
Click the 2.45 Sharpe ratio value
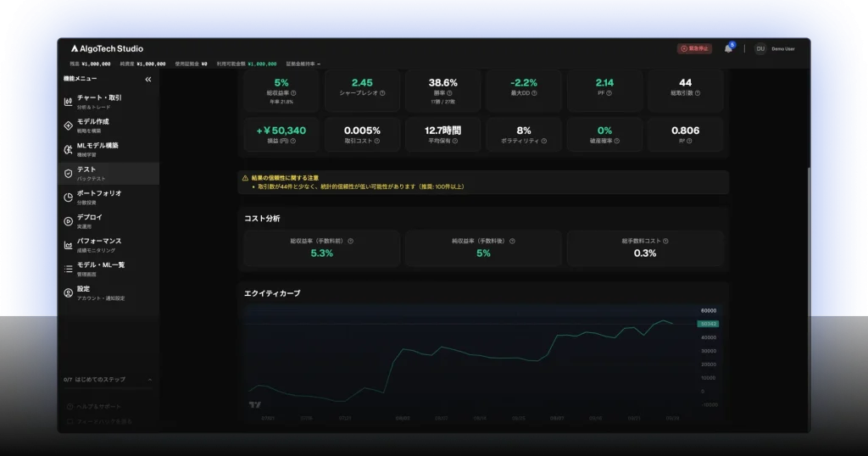(x=362, y=82)
